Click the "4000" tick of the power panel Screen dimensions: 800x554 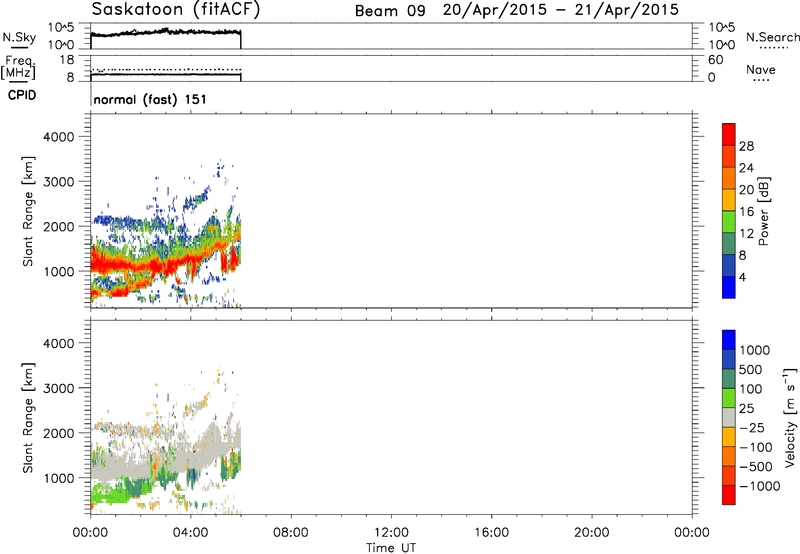59,137
